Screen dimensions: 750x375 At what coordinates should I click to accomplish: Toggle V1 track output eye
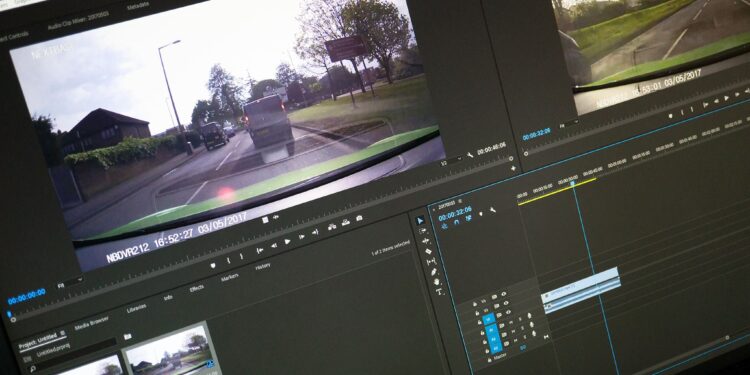coord(508,312)
